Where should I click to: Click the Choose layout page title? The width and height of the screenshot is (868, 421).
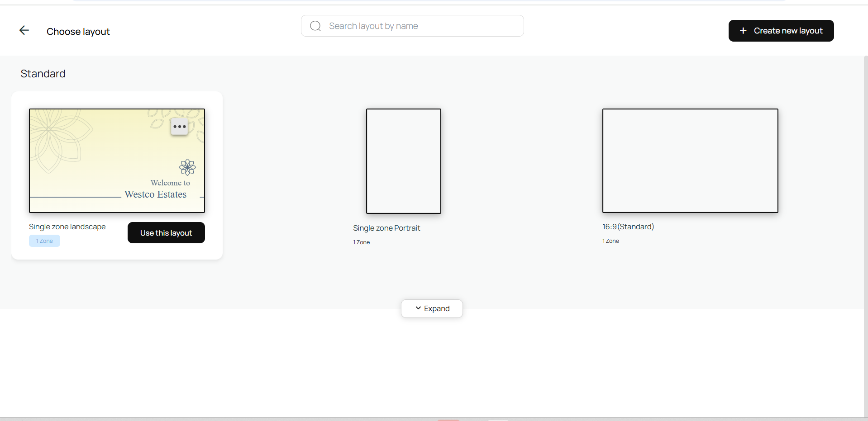(78, 32)
